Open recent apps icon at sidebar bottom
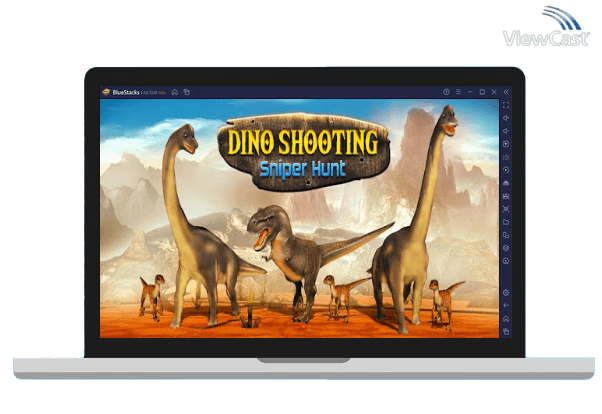The height and width of the screenshot is (414, 602). point(506,331)
